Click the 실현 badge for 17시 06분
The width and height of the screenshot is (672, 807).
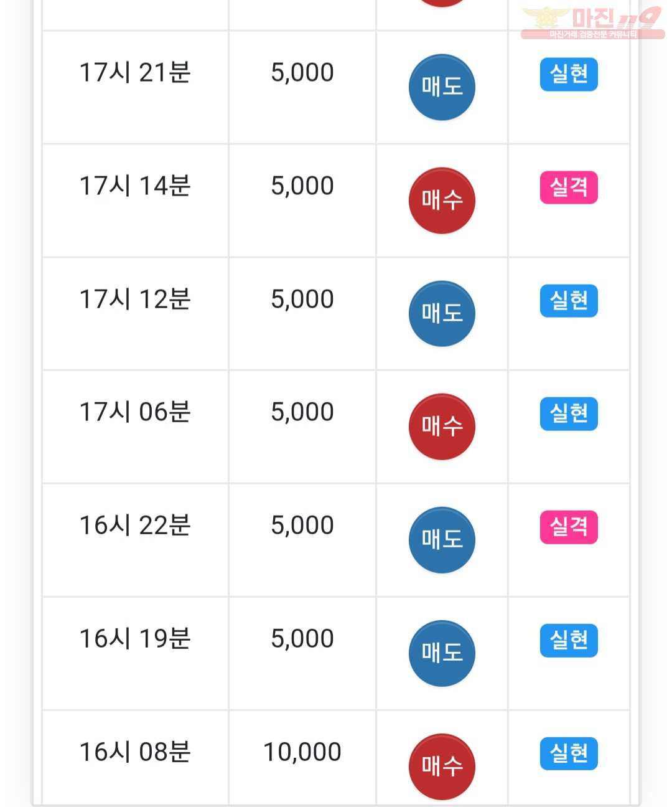point(569,413)
